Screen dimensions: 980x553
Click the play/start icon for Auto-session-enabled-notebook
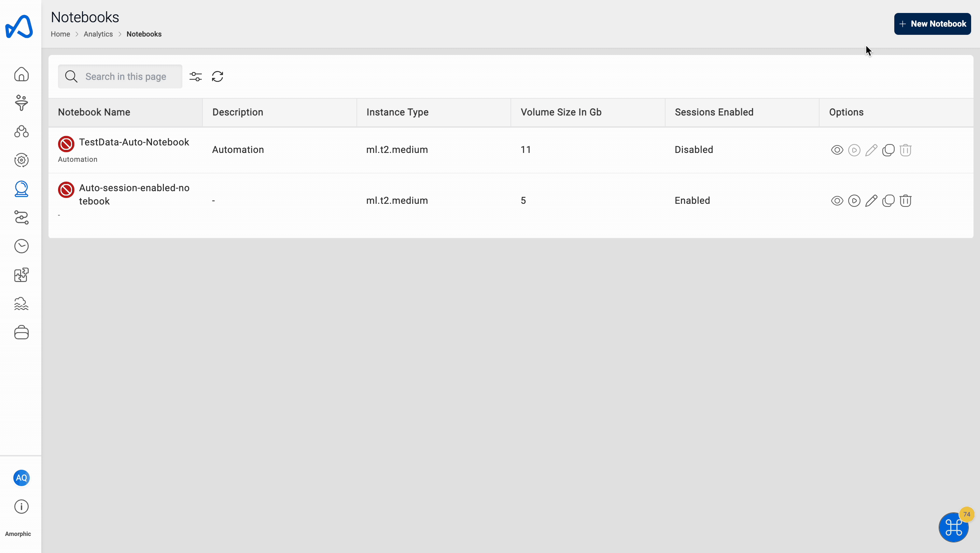coord(853,200)
